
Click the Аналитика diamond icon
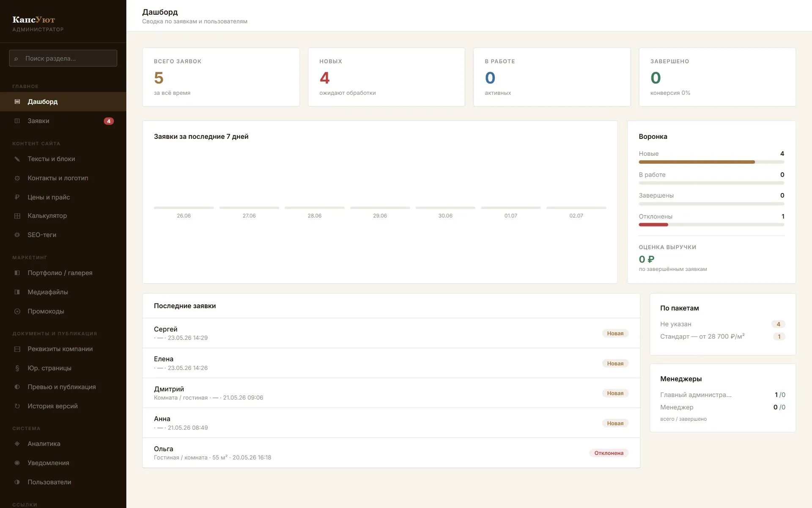[x=17, y=444]
